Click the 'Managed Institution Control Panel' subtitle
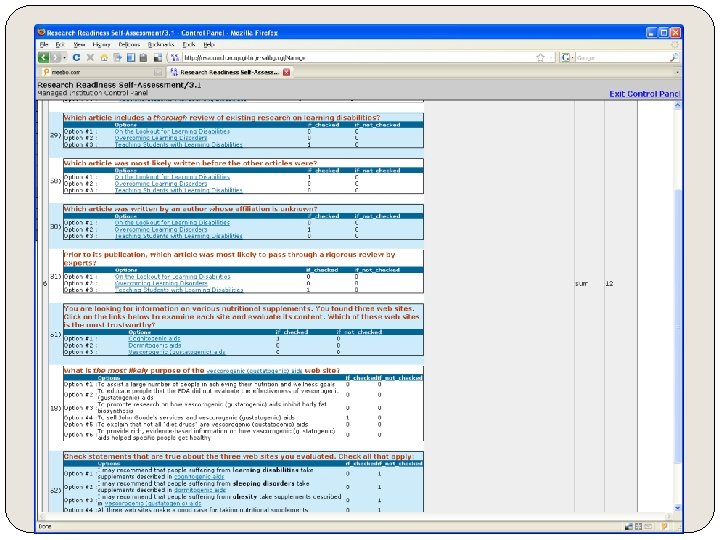The width and height of the screenshot is (720, 540). tap(92, 93)
